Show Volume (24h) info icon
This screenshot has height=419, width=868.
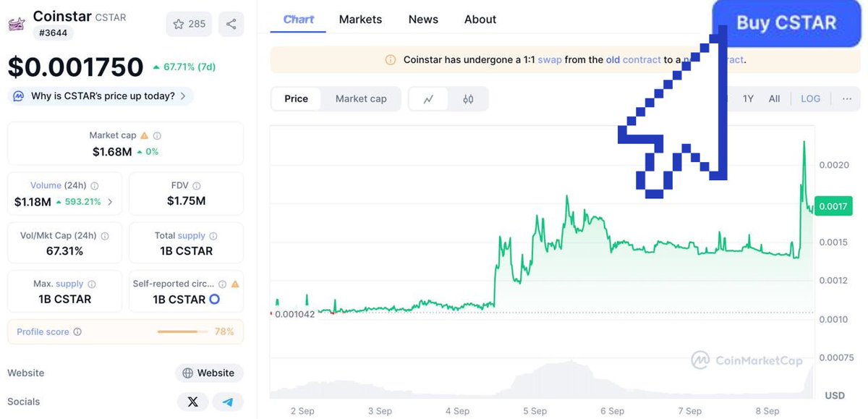coord(95,186)
